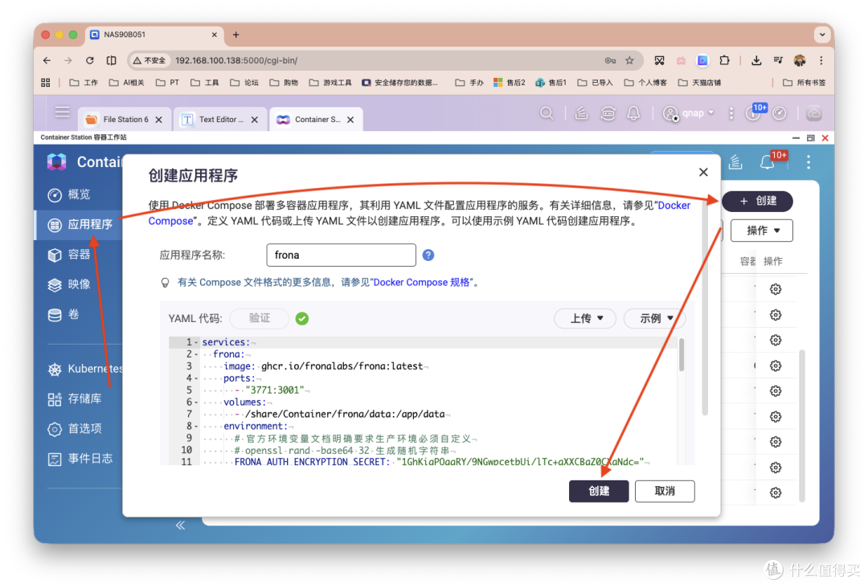Open the 工具 bookmarks folder
Viewport: 868px width, 588px height.
coord(204,83)
